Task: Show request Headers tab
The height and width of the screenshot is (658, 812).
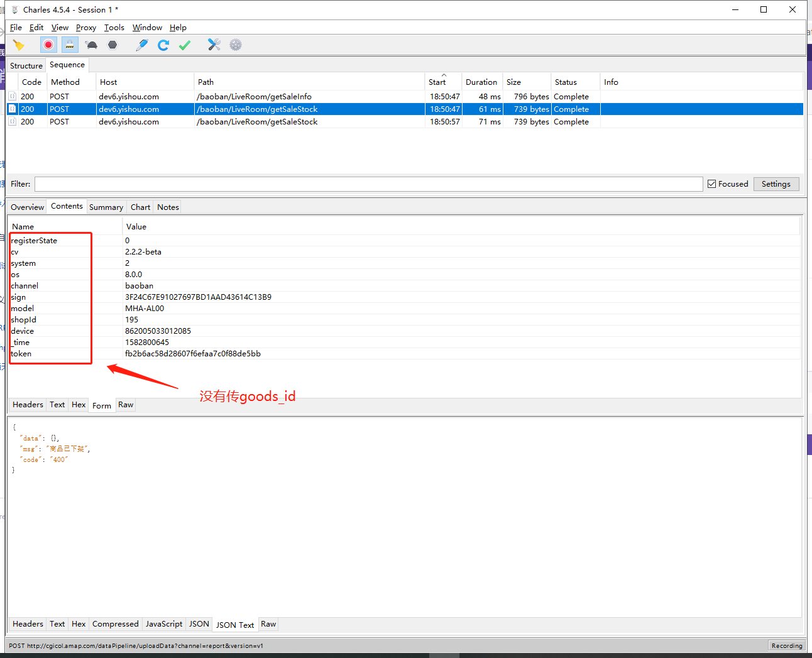Action: [x=28, y=405]
